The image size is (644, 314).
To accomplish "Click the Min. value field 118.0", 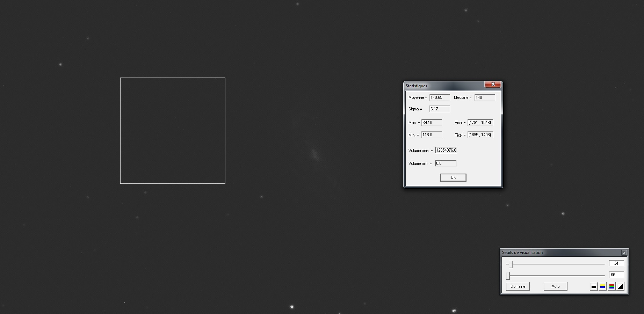I will 432,135.
